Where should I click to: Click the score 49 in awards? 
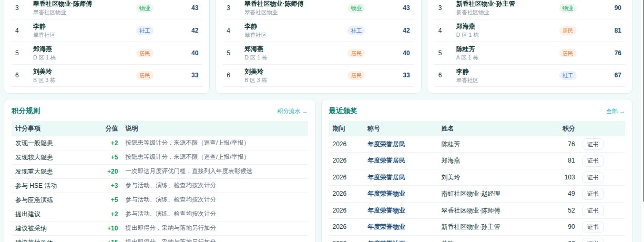click(571, 194)
